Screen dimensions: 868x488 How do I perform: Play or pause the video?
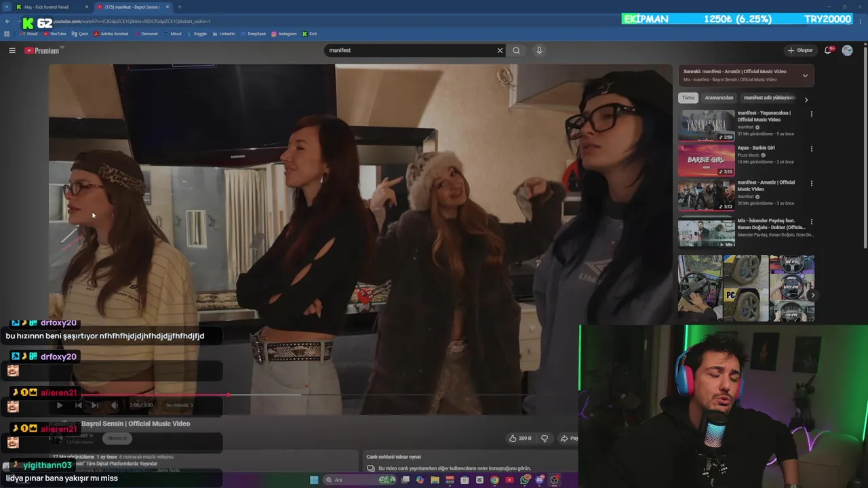[60, 405]
